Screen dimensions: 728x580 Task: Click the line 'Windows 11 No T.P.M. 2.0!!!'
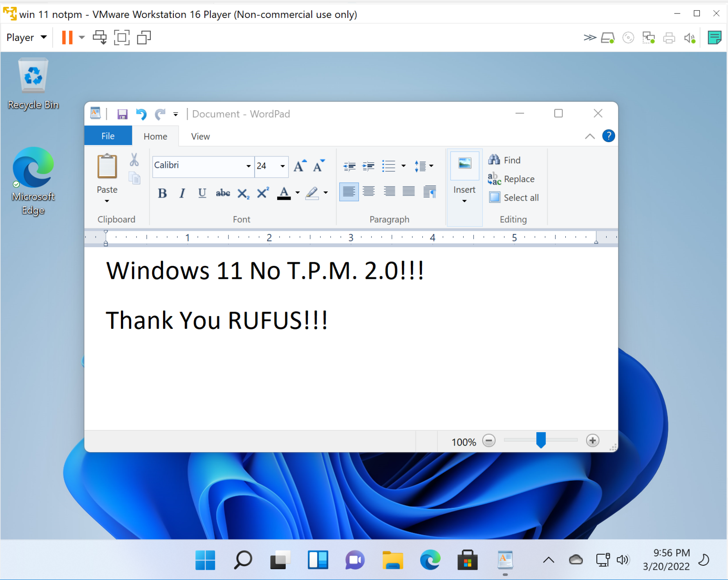tap(265, 271)
